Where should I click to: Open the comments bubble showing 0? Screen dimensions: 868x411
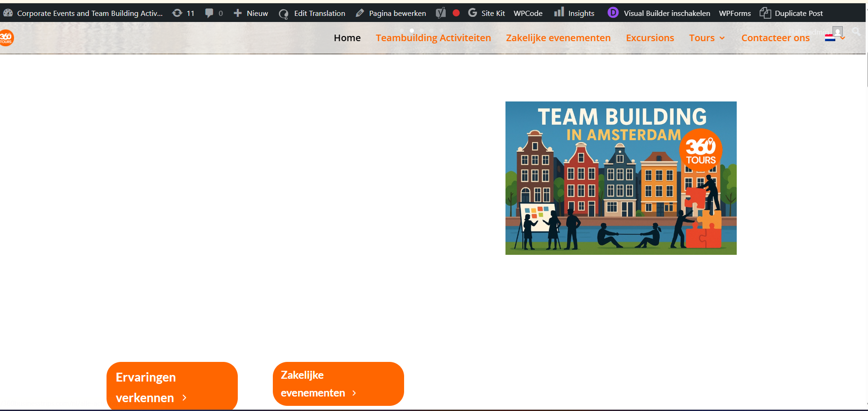[x=214, y=13]
